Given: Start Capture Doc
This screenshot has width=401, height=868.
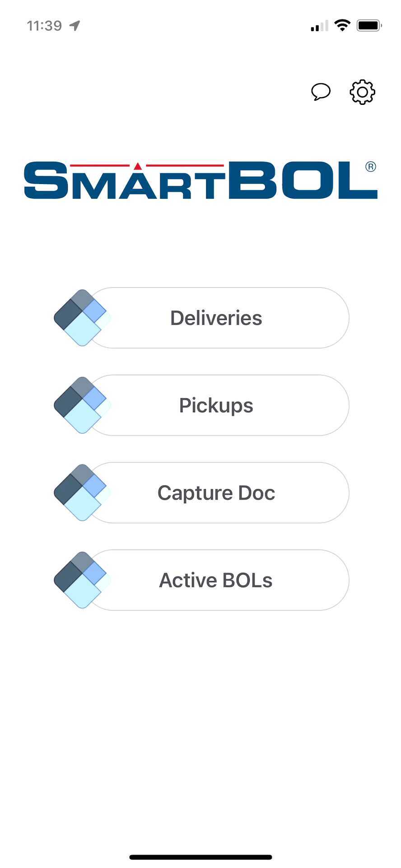Looking at the screenshot, I should tap(215, 492).
